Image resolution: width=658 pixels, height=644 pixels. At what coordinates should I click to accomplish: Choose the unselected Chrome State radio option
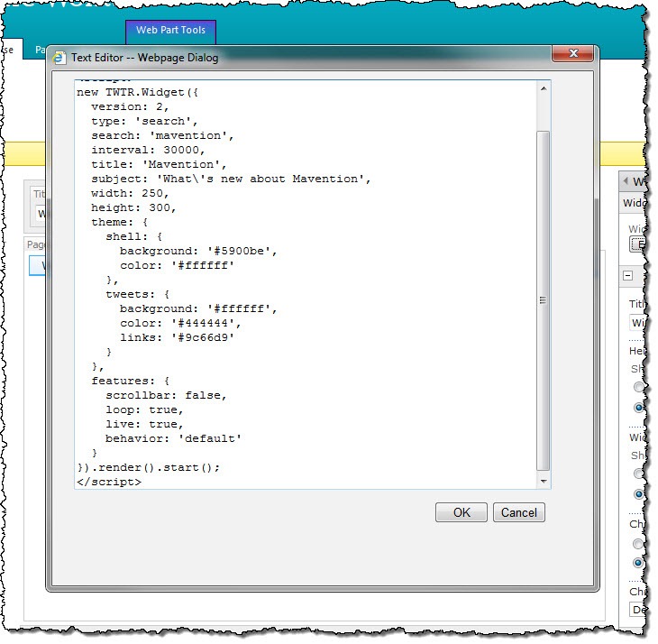638,544
